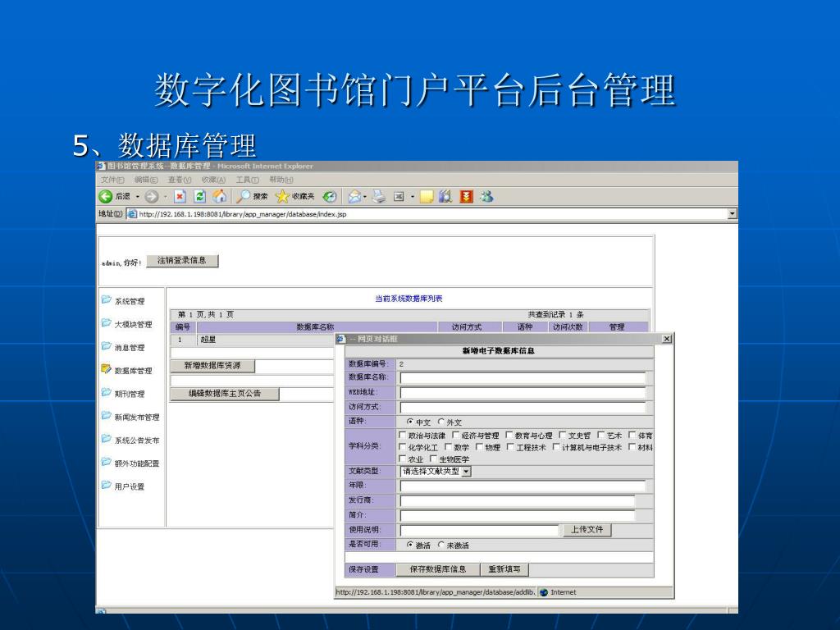Click the browser address bar URL
This screenshot has width=840, height=630.
pyautogui.click(x=243, y=214)
